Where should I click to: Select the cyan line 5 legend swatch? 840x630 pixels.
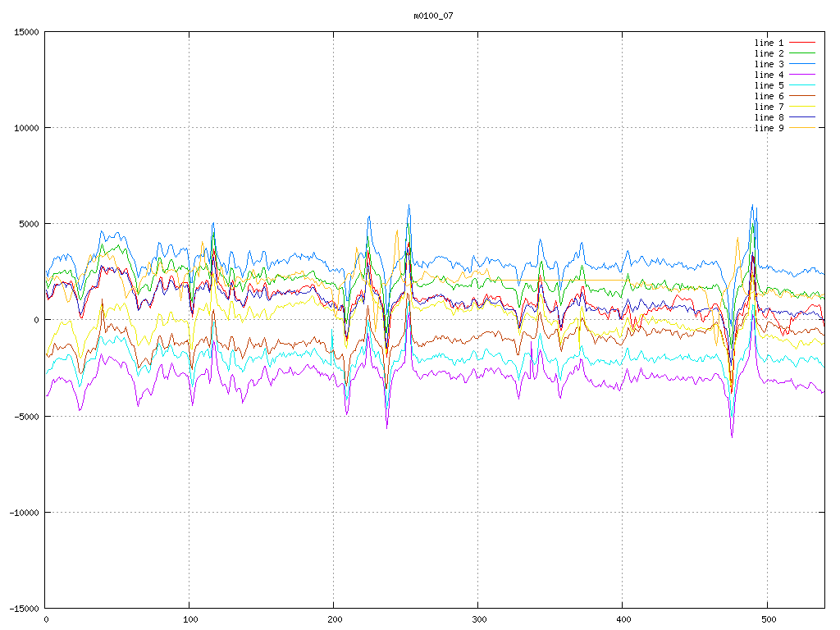pos(802,85)
